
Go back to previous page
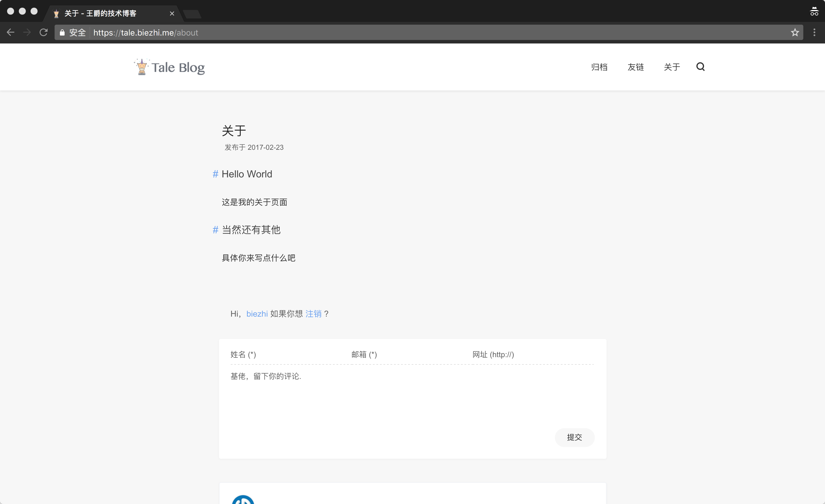tap(11, 33)
